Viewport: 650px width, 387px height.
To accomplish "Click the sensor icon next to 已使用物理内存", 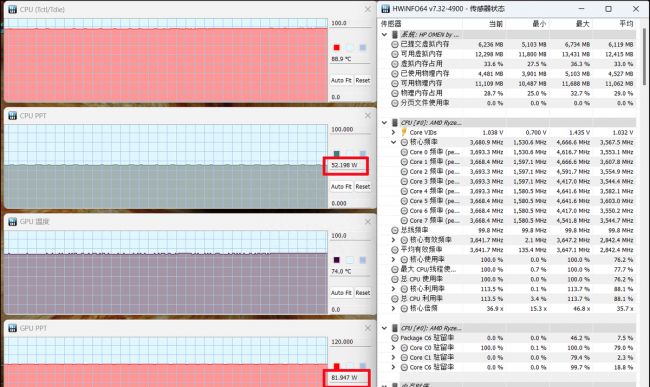I will [x=395, y=73].
